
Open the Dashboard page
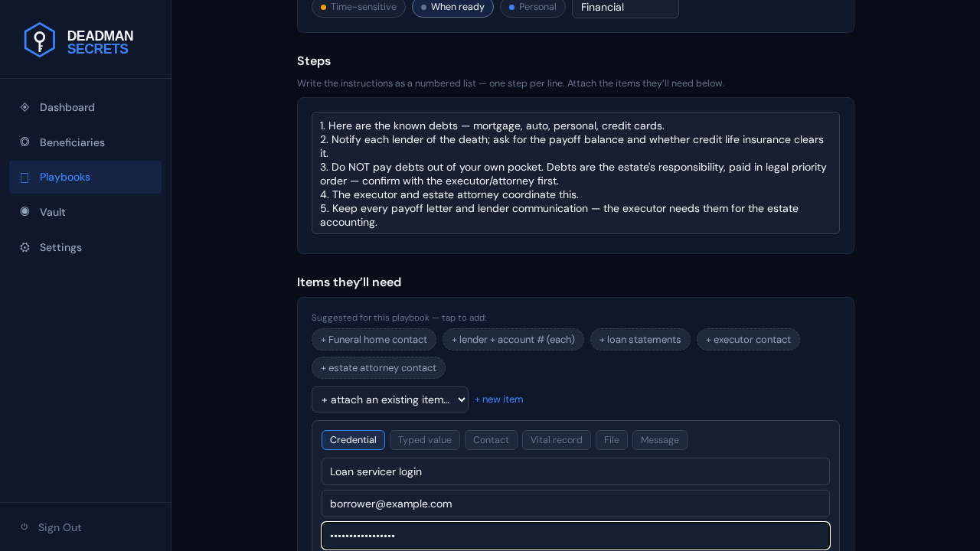click(x=85, y=107)
